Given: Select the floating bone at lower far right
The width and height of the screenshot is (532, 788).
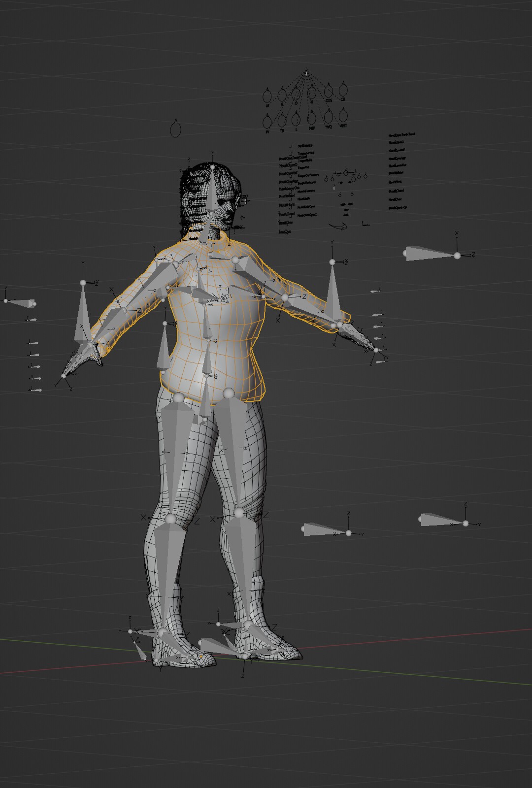Looking at the screenshot, I should coord(443,520).
